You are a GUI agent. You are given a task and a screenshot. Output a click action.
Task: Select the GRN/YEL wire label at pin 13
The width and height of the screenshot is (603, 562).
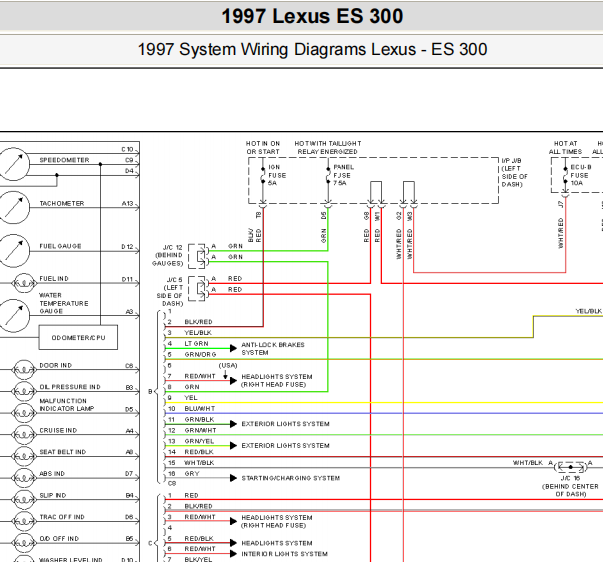tap(199, 441)
